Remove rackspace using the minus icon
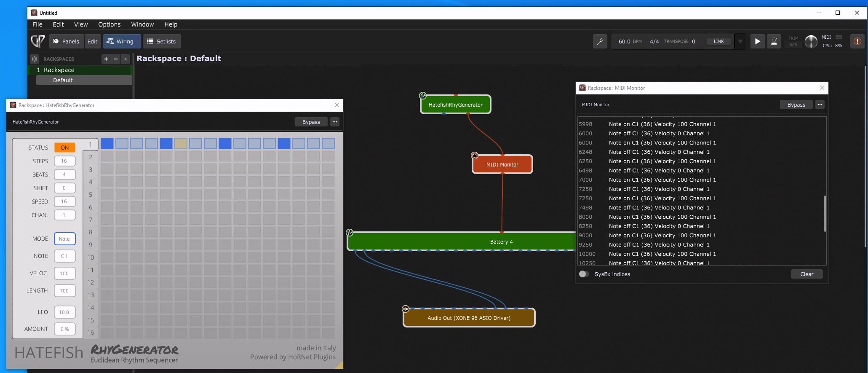 coord(116,59)
